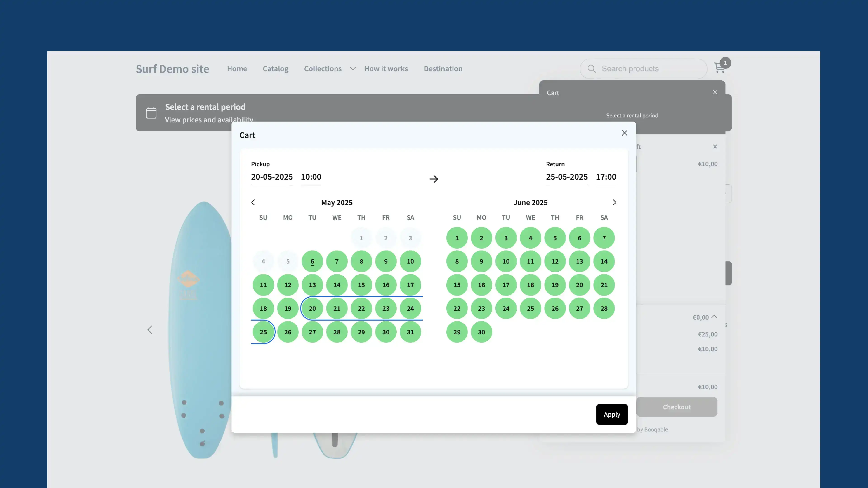Click the search magnifier icon
Screen dimensions: 868x488
tap(591, 68)
